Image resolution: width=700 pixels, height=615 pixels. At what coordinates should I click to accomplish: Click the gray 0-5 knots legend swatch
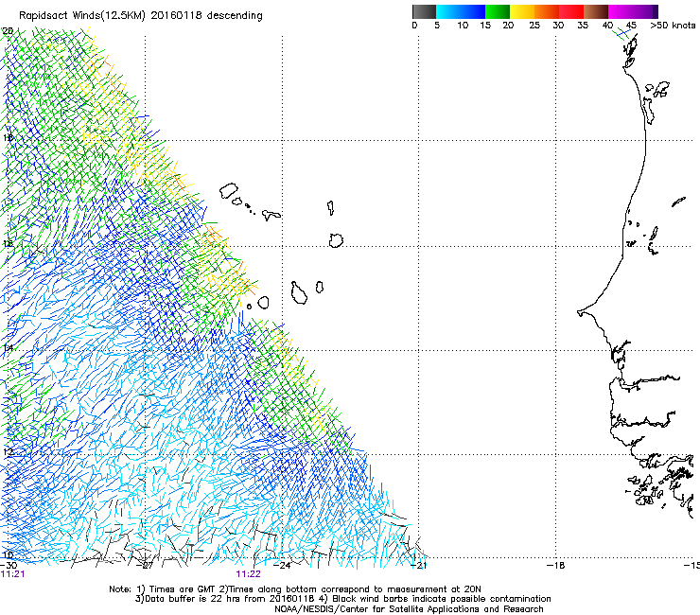tap(424, 11)
